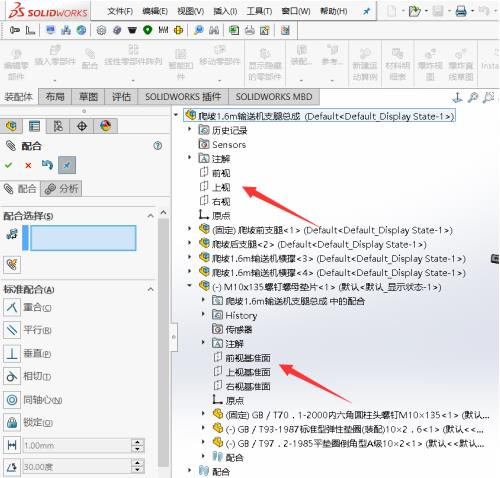Switch to the 布局 tab
The image size is (500, 478).
pos(55,97)
